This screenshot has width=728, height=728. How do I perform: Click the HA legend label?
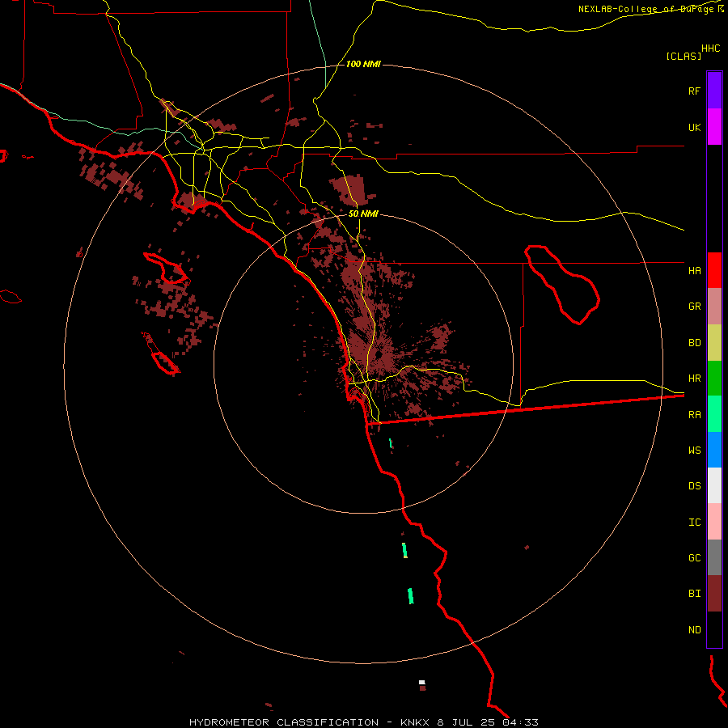[694, 270]
